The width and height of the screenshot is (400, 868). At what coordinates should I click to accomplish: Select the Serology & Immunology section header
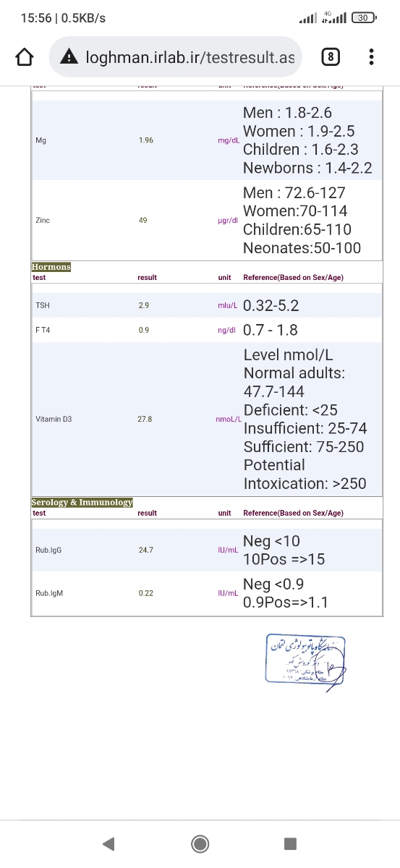pyautogui.click(x=82, y=502)
